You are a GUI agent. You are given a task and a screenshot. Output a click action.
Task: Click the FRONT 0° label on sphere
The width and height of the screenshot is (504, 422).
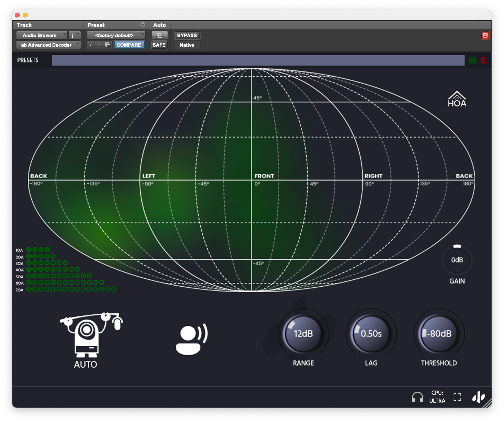tap(264, 179)
